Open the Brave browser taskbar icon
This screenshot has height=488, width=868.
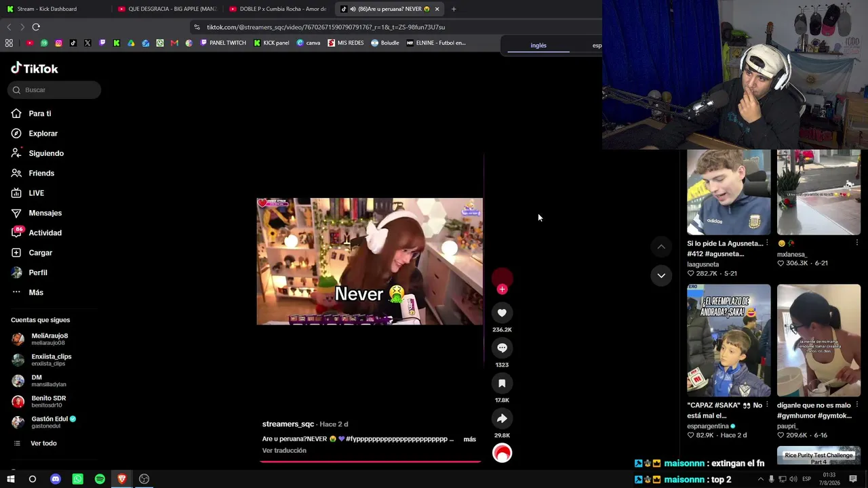coord(122,479)
